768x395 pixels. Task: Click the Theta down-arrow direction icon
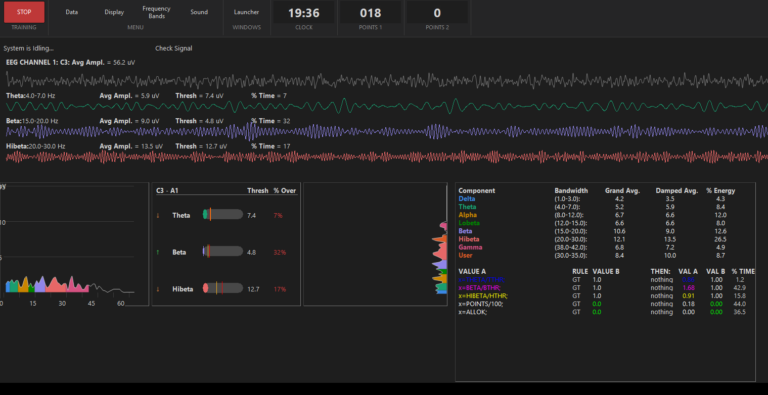158,215
